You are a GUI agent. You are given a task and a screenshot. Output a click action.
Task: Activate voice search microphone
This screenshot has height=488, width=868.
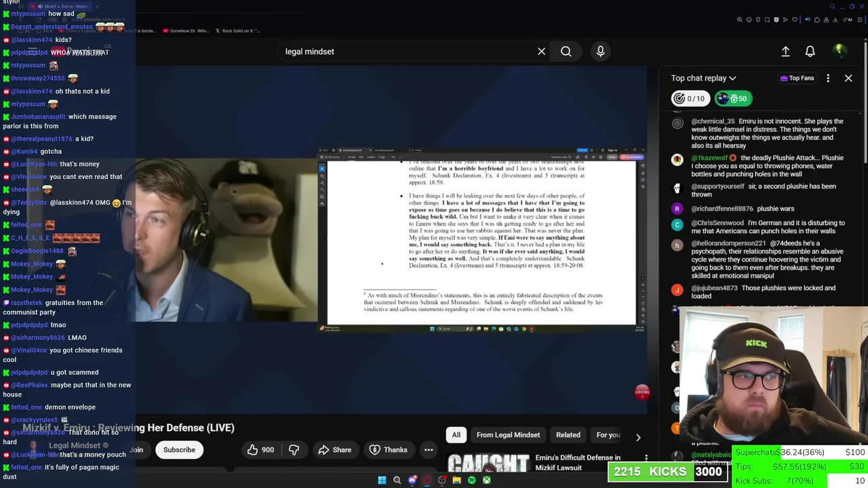click(x=600, y=52)
